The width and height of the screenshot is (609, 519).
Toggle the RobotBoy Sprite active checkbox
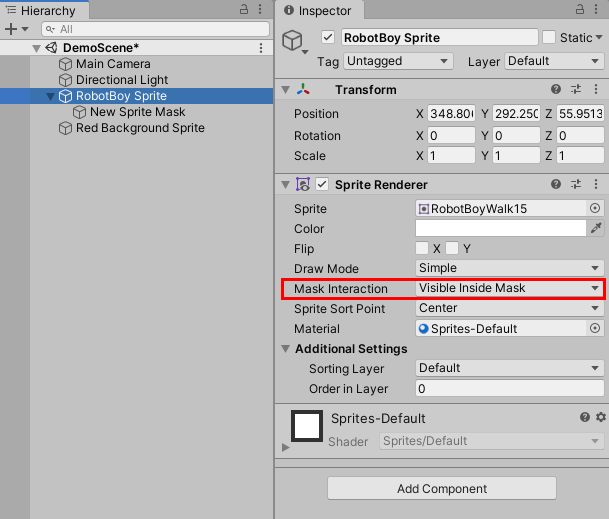[x=328, y=38]
